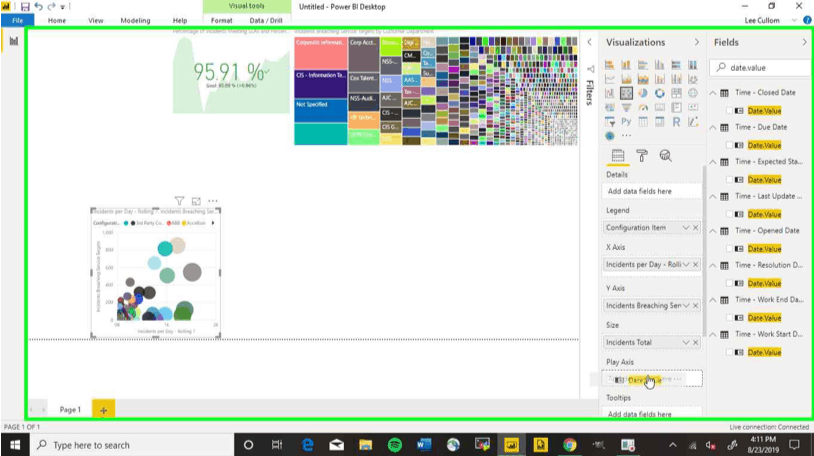Collapse the Time - Closed Date table
The image size is (814, 456).
pos(713,93)
